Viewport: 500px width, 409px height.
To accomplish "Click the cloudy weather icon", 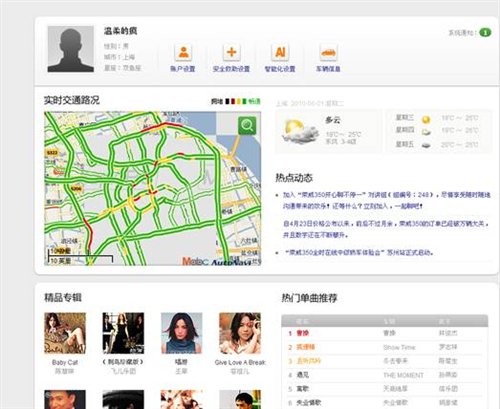I will (x=299, y=131).
